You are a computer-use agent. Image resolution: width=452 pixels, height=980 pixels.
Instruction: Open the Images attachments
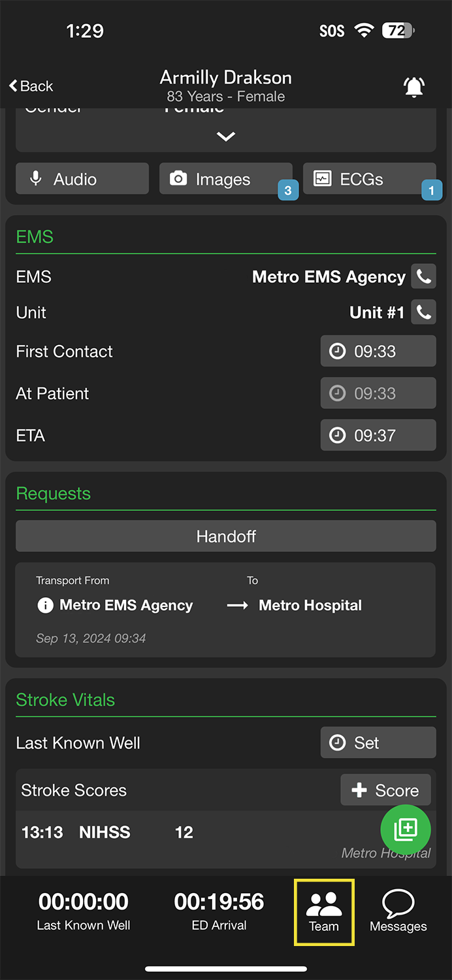[x=225, y=179]
